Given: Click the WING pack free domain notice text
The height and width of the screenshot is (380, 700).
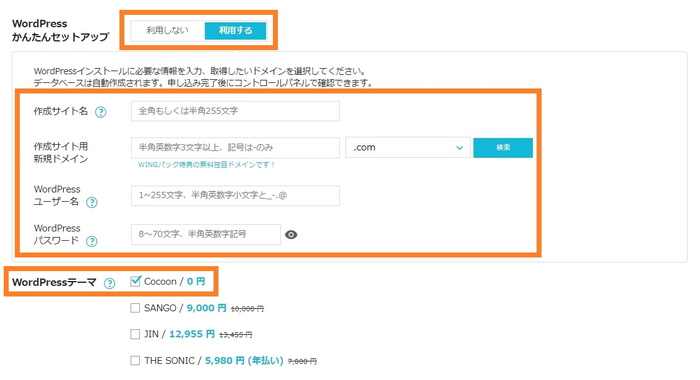Looking at the screenshot, I should pyautogui.click(x=206, y=165).
